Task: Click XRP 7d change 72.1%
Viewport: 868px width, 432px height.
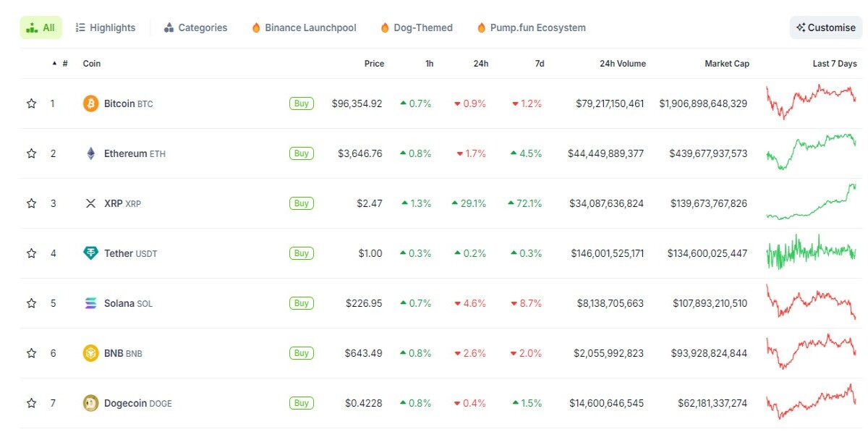Action: [525, 203]
